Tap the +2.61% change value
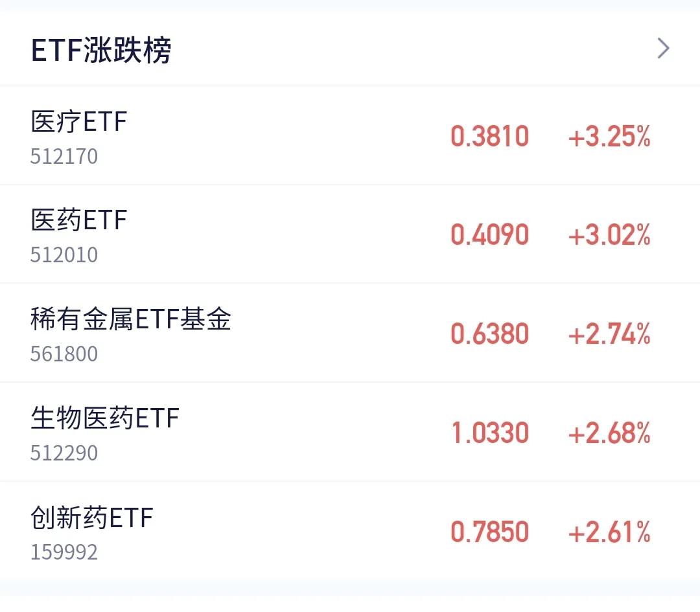The height and width of the screenshot is (612, 700). pos(609,532)
